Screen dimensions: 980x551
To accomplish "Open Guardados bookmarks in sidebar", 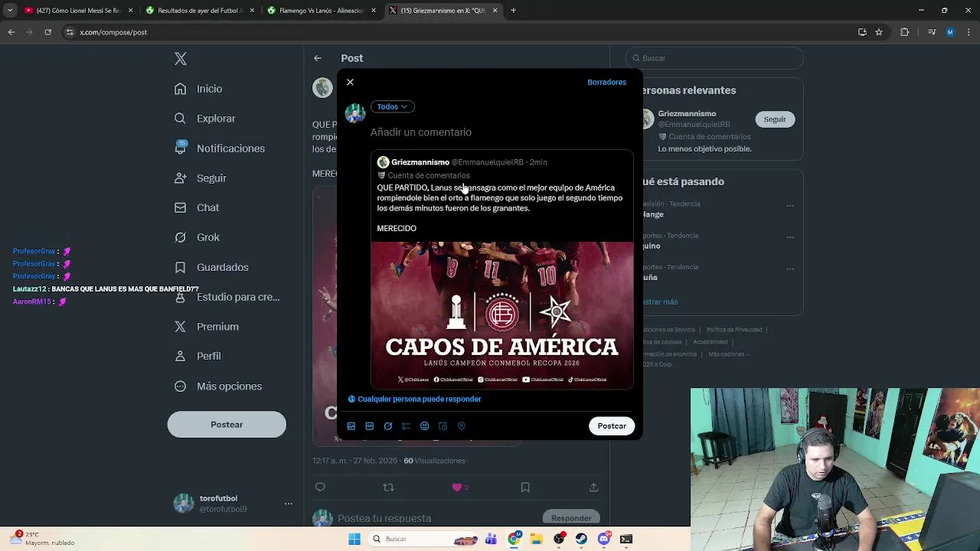I will click(211, 267).
